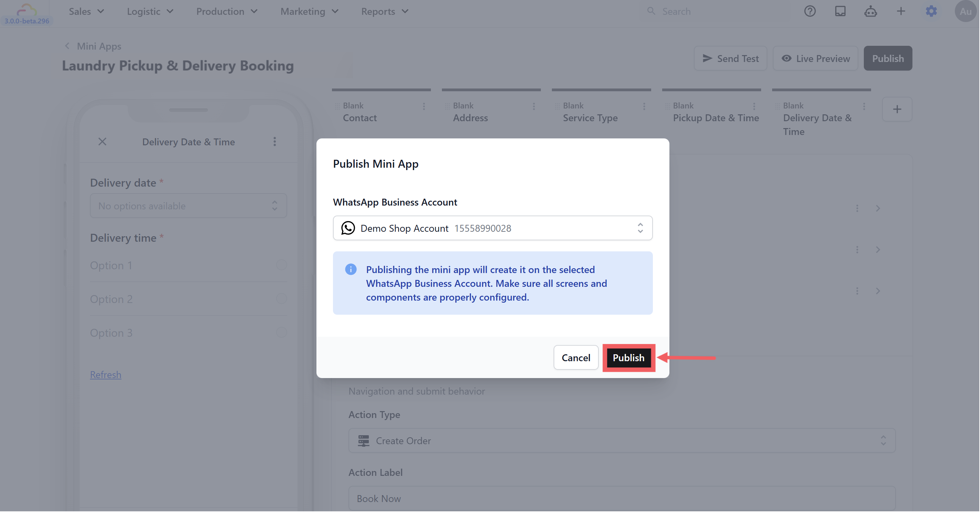Click the plus icon in top bar
Screen dimensions: 980x512
(x=900, y=11)
